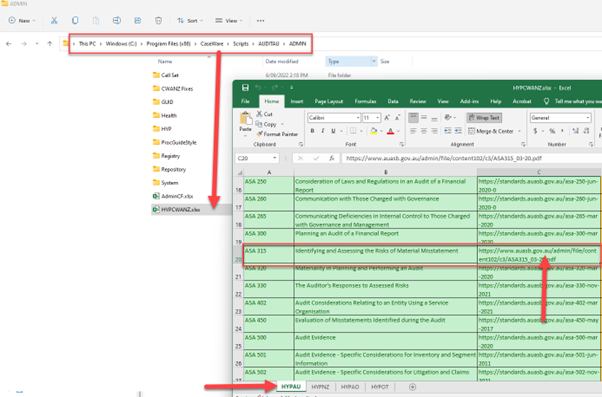Click the Cut scissors icon in File Explorer
Image resolution: width=602 pixels, height=397 pixels.
[x=54, y=20]
